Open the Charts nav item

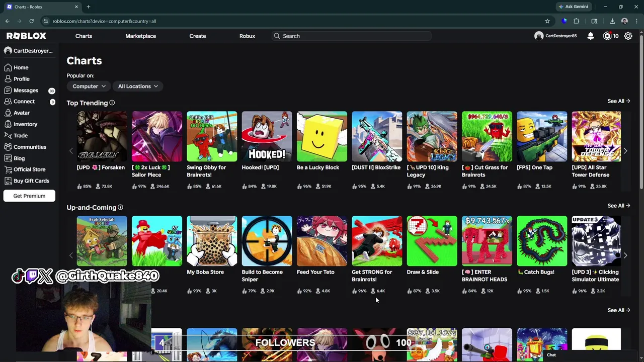pyautogui.click(x=84, y=36)
